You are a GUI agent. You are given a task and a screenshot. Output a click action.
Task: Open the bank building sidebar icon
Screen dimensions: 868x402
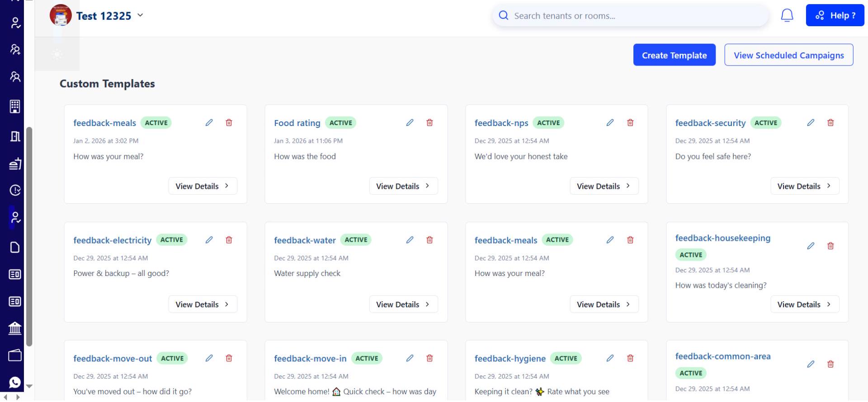coord(15,328)
